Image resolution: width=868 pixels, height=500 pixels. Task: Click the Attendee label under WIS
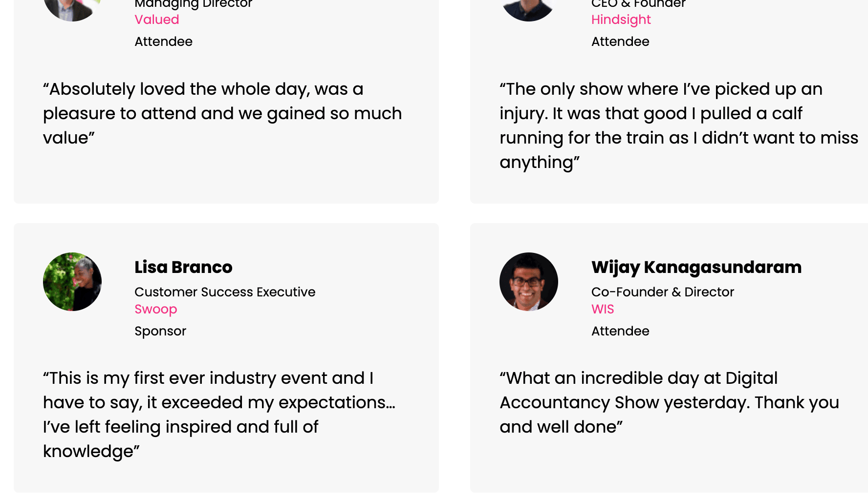[620, 331]
